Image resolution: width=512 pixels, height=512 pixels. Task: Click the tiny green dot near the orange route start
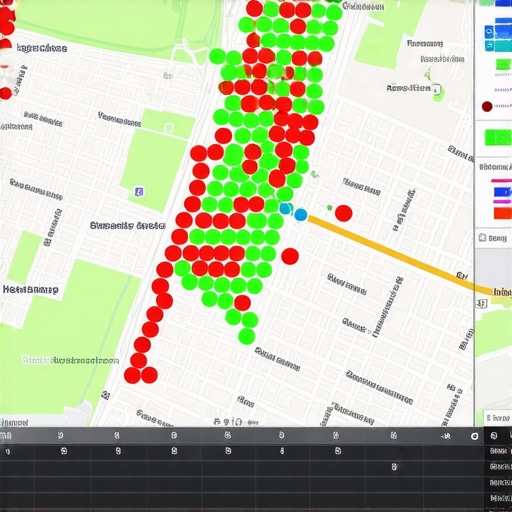tap(329, 208)
